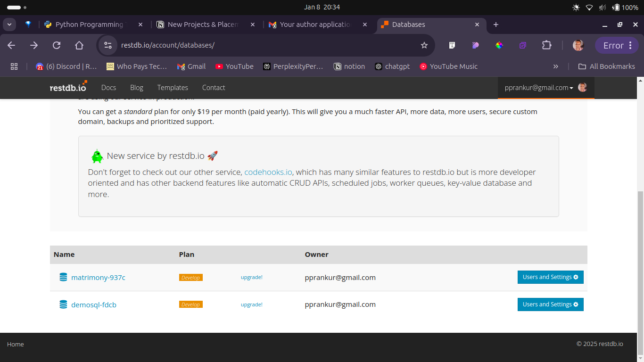Open the pinned diamond icon tab
Viewport: 644px width, 362px height.
pyautogui.click(x=28, y=25)
